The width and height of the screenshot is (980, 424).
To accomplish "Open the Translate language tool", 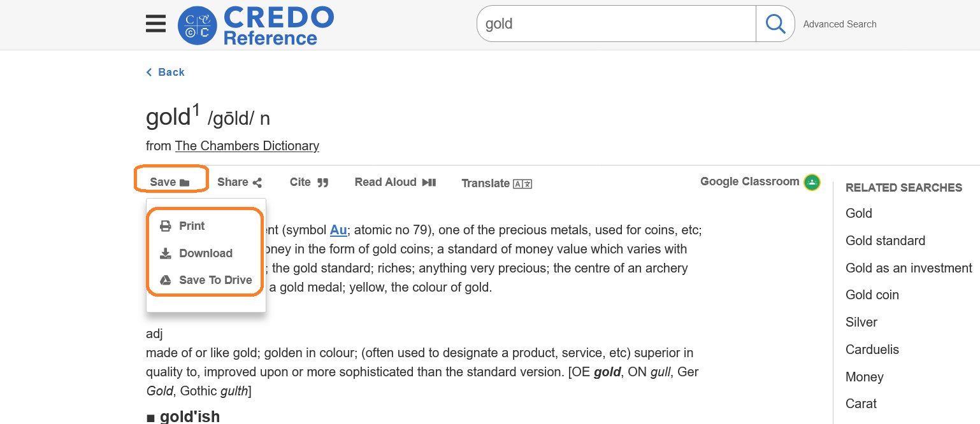I will pyautogui.click(x=496, y=183).
